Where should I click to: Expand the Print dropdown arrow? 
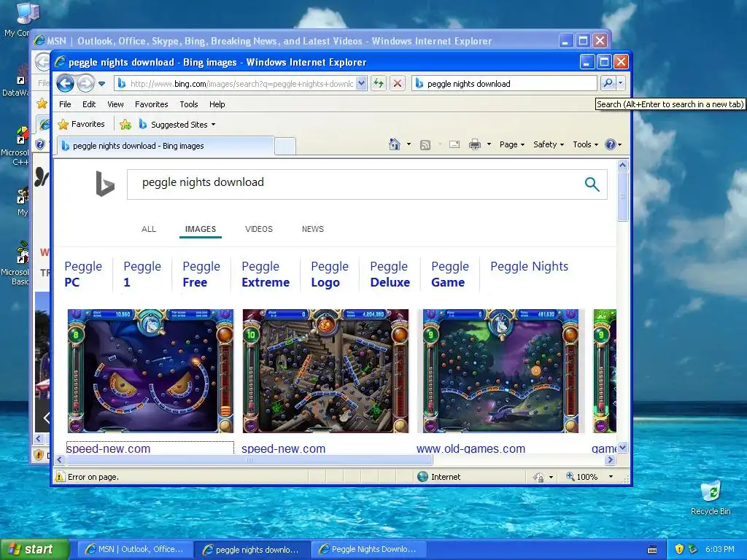tap(489, 144)
